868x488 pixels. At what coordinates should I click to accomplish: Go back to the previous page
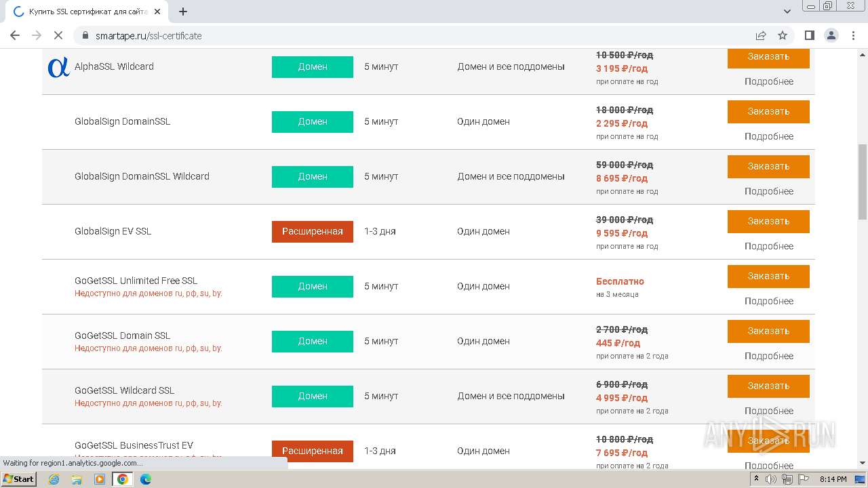14,35
